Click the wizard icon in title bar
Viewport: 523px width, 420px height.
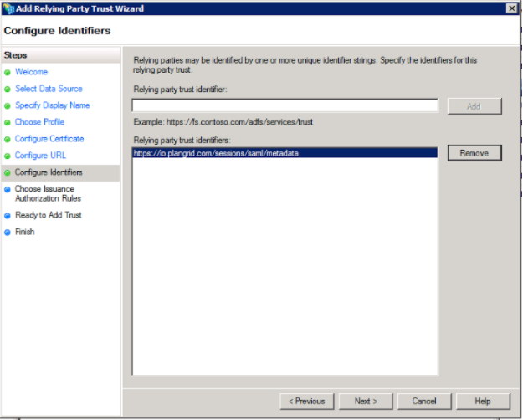[x=8, y=8]
